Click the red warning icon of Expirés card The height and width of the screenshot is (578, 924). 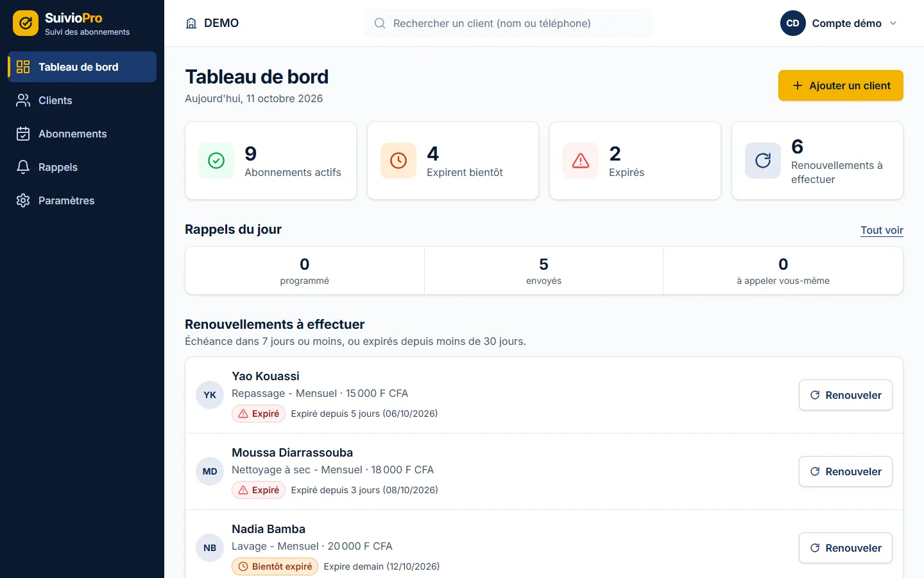click(581, 161)
